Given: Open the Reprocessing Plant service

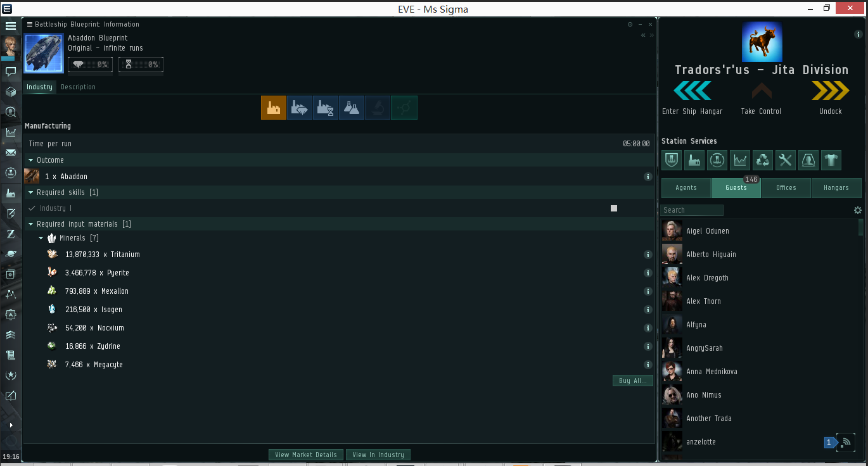Looking at the screenshot, I should (763, 160).
